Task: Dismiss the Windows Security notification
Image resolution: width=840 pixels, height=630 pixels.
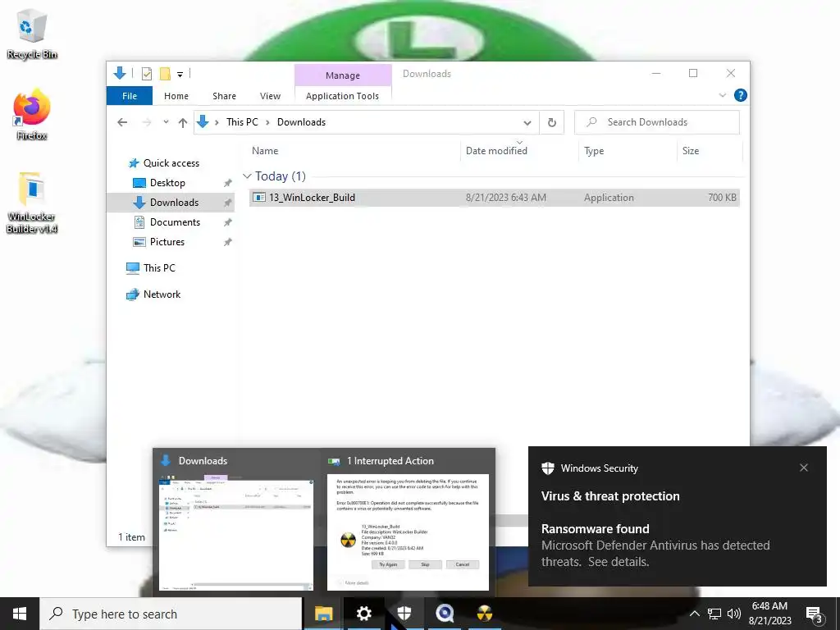Action: point(804,468)
